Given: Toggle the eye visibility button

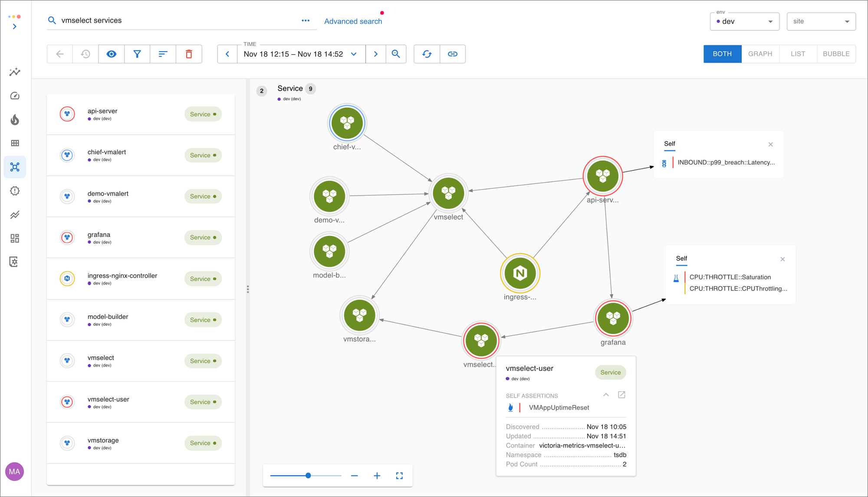Looking at the screenshot, I should tap(112, 54).
